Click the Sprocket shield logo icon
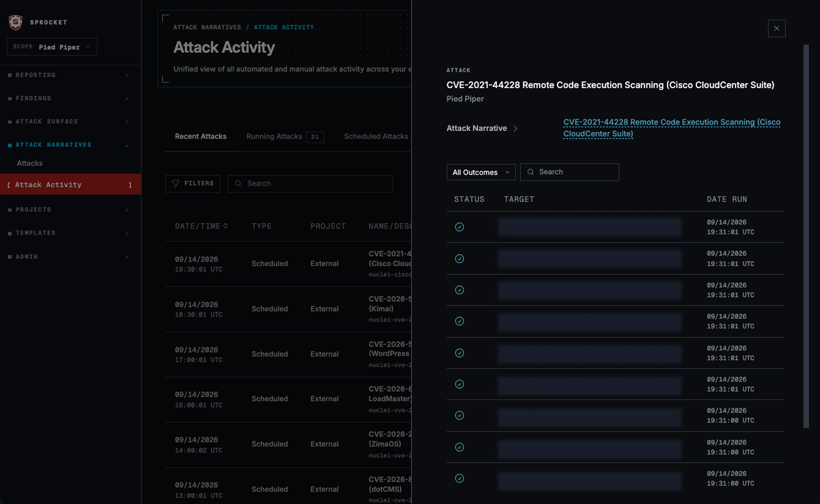 click(15, 22)
